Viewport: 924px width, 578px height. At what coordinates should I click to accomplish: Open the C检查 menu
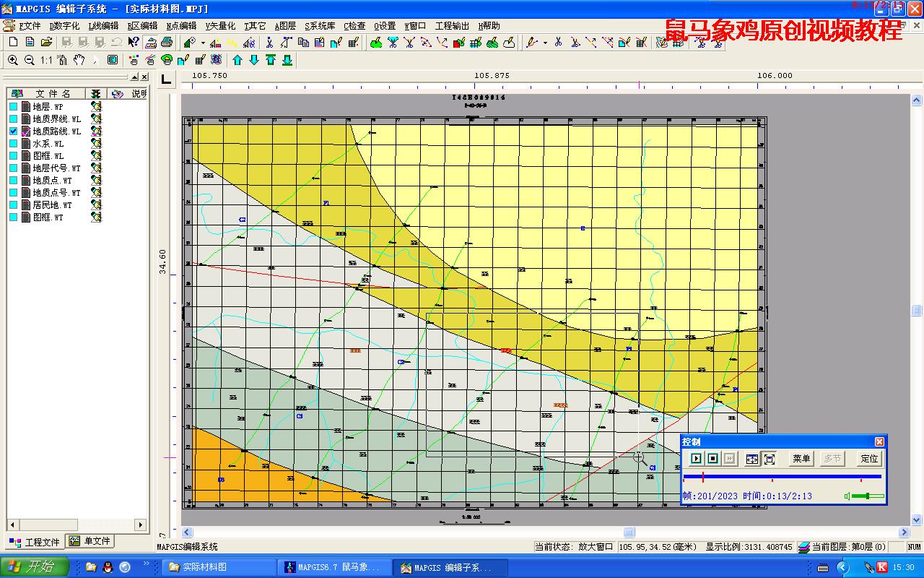354,26
